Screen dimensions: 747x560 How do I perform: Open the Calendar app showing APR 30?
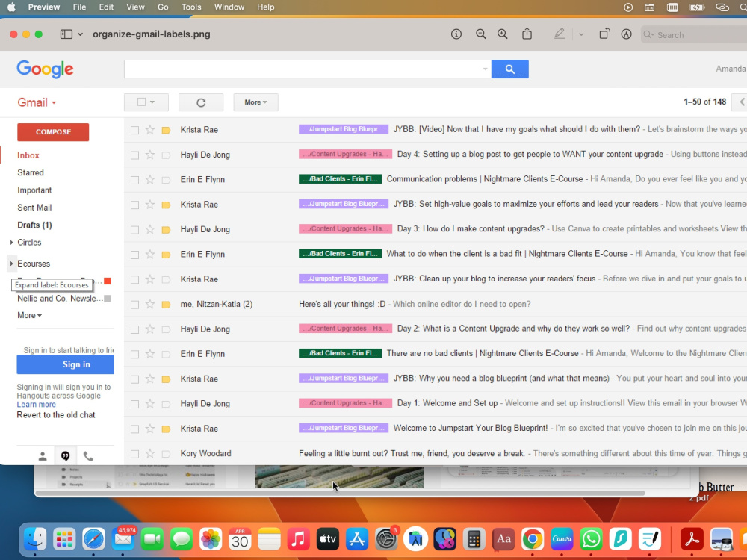240,540
